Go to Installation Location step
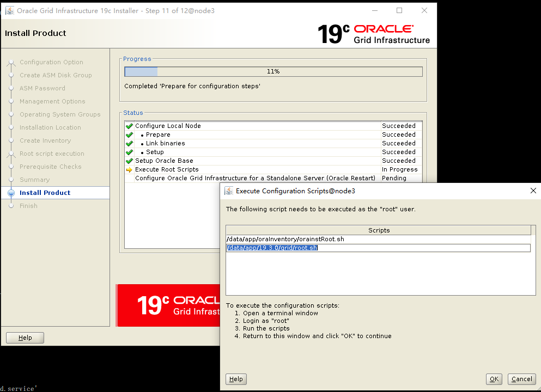Screen dimensions: 541x392 pos(50,127)
